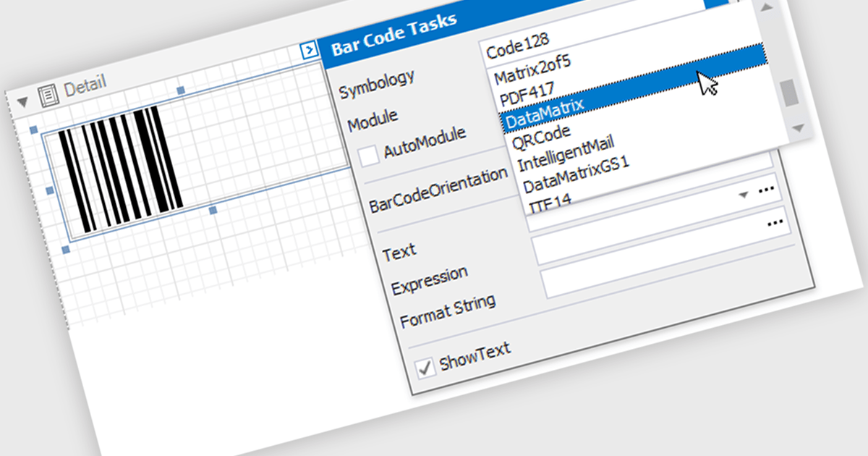Screen dimensions: 868x456
Task: Click the symbology list scroll-down arrow
Action: tap(798, 127)
